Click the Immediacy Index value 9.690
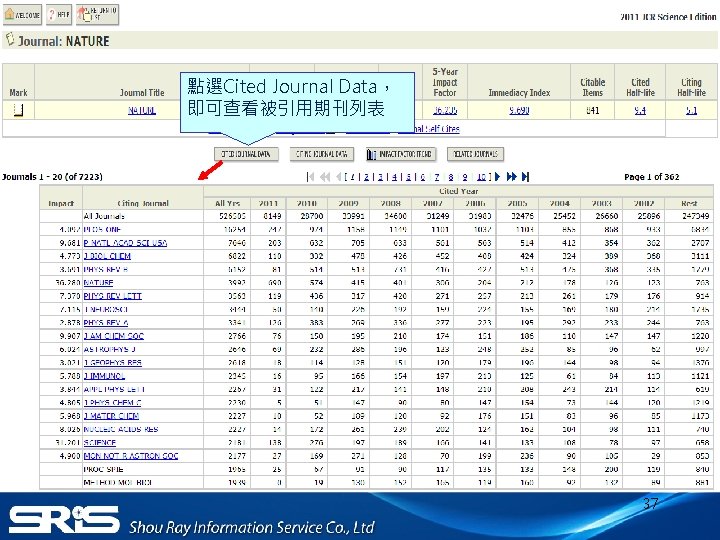 click(519, 110)
